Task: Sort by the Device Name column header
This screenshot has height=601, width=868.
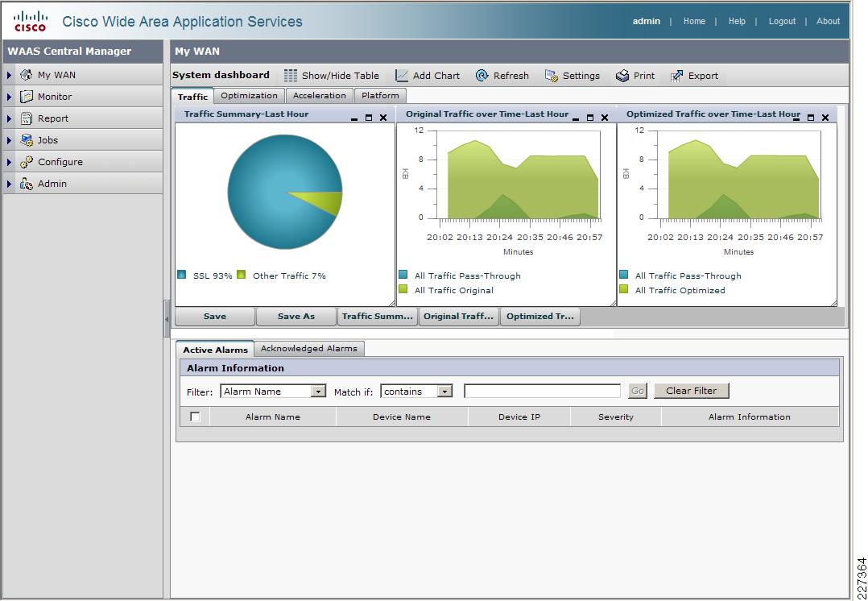Action: (401, 417)
